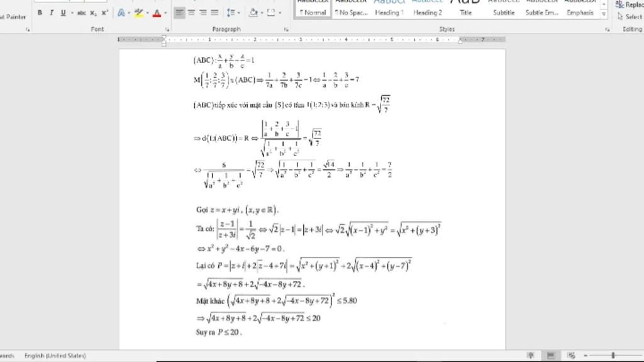The height and width of the screenshot is (362, 644).
Task: Click the 'Mặt khác' inequality line
Action: click(x=277, y=301)
